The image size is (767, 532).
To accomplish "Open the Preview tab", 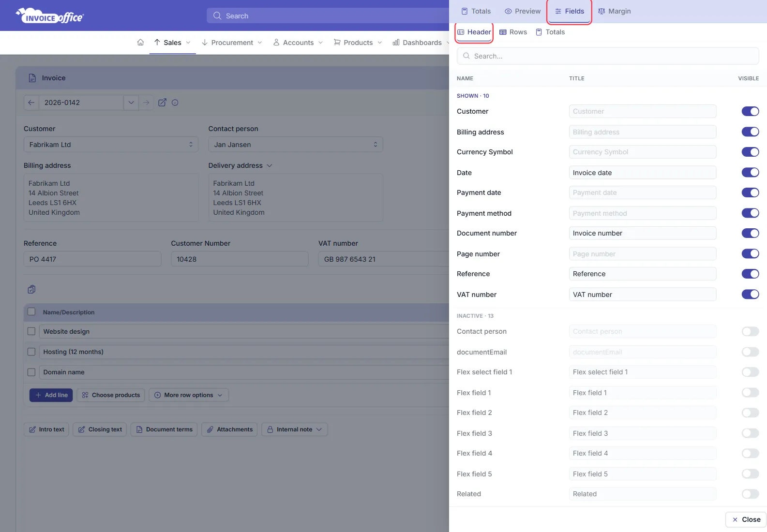I will pos(523,11).
